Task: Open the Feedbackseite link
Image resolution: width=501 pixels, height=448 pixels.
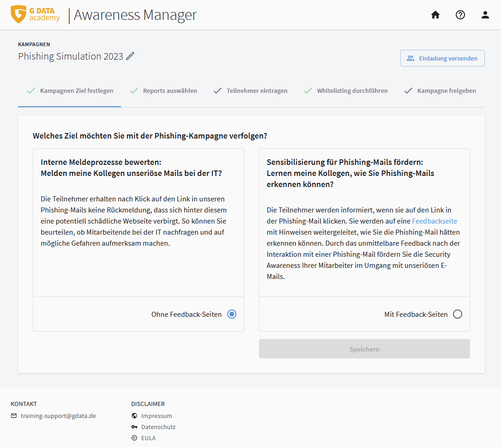Action: coord(434,221)
